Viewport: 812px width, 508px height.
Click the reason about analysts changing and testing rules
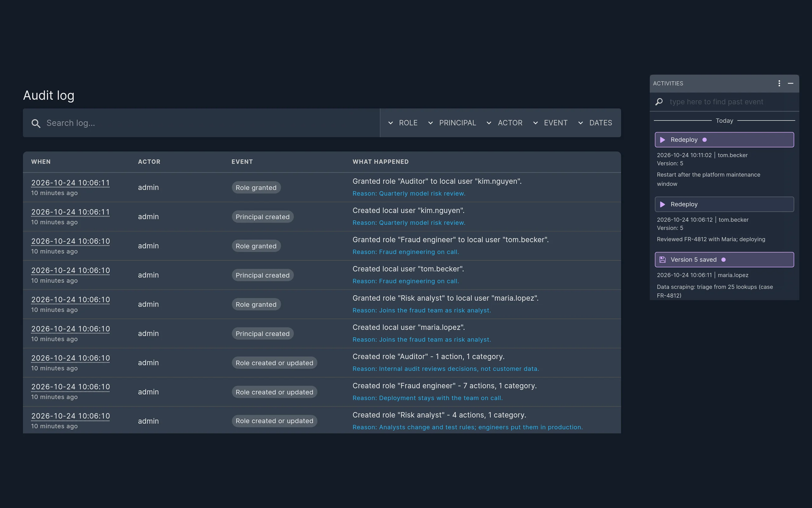pos(468,427)
